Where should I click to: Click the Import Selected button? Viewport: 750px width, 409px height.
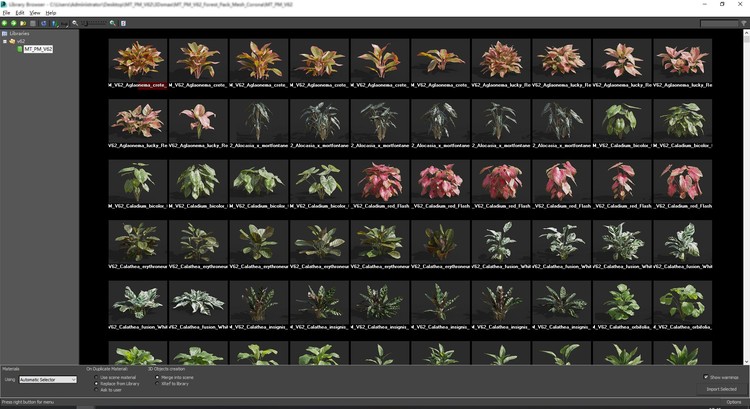(721, 389)
